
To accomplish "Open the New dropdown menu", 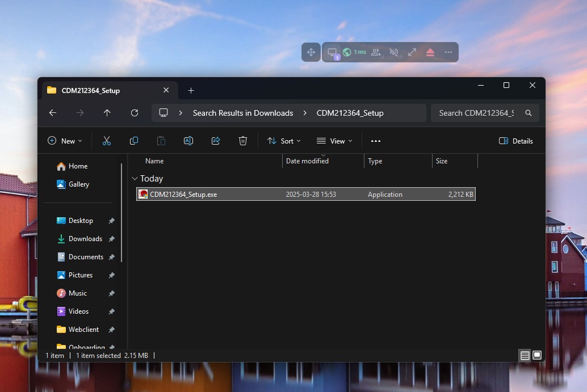I will (65, 141).
